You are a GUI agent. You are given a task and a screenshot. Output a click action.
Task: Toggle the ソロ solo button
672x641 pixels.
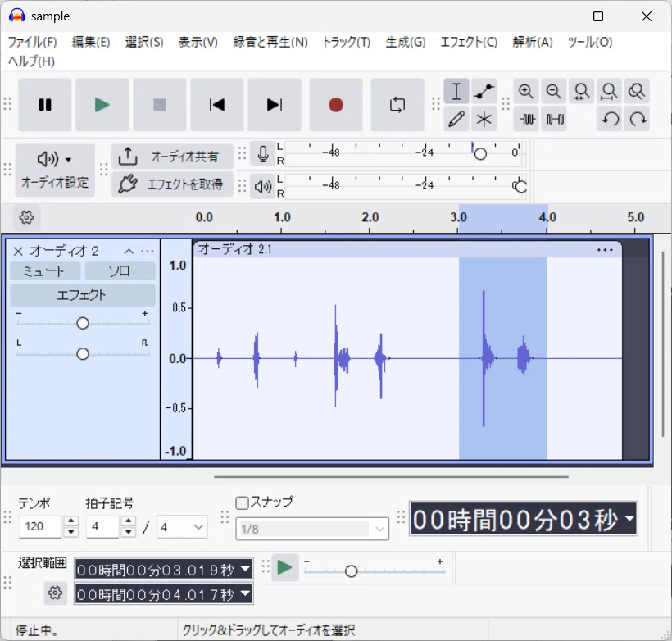coord(120,271)
